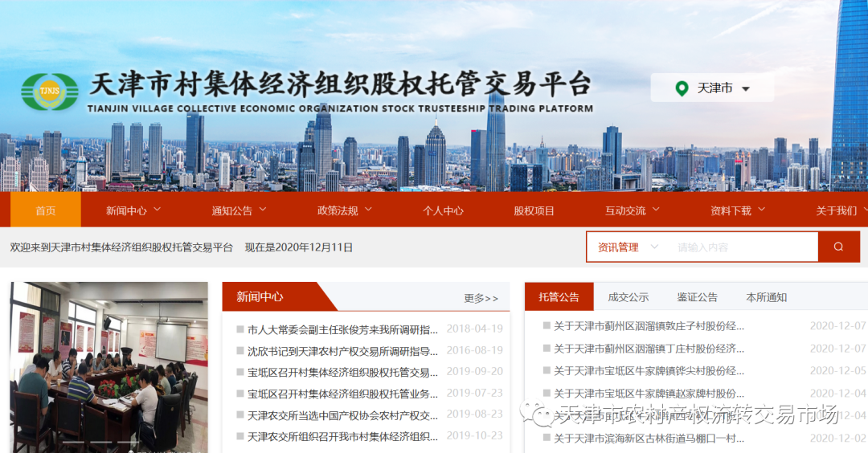Switch to the 成交公示 tab
Screen dimensions: 868x453
[628, 297]
